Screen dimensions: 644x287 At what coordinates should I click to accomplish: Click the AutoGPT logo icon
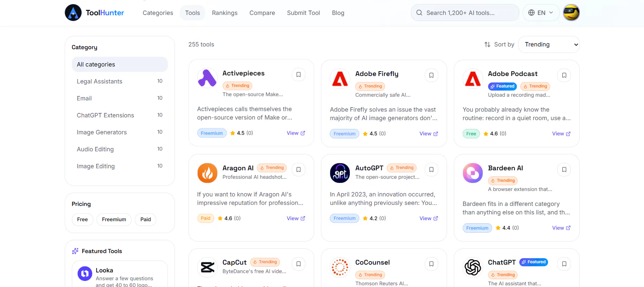coord(340,173)
